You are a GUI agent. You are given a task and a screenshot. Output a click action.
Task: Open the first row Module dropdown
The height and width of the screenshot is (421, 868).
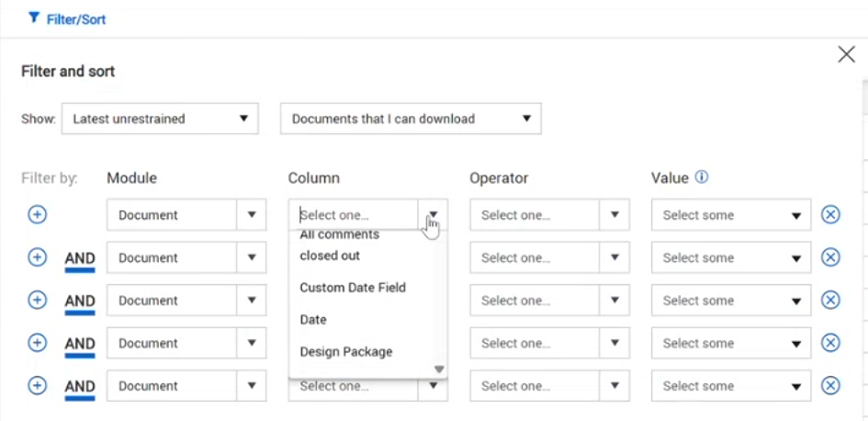[186, 215]
